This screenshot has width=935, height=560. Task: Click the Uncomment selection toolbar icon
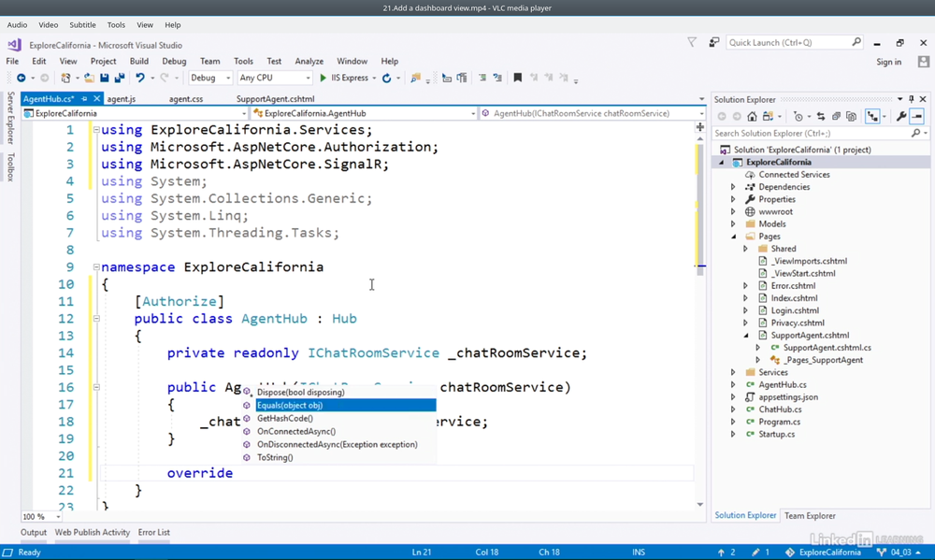click(497, 79)
